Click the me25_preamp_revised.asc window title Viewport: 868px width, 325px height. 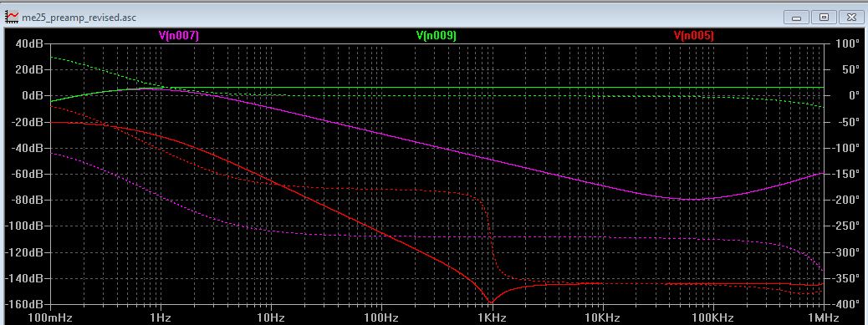79,18
